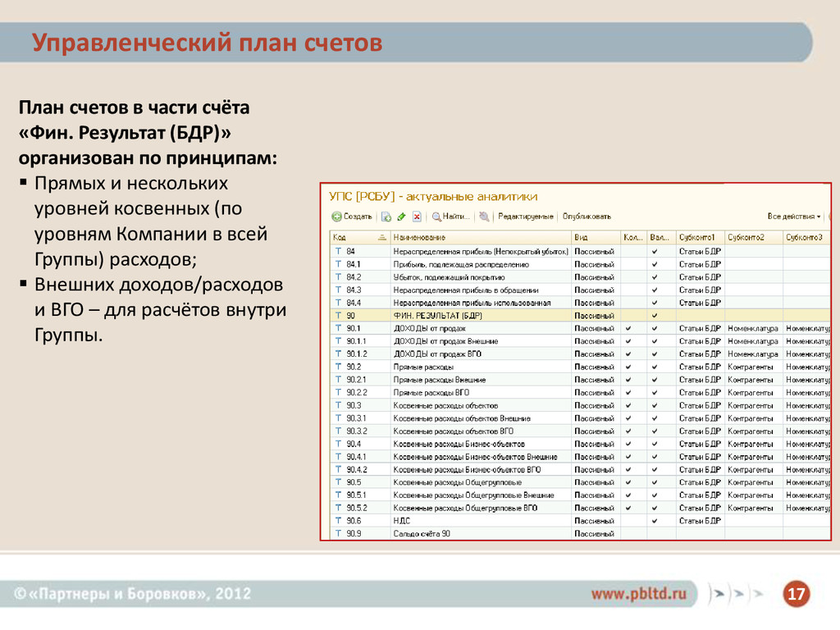Click the T icon of account 90.9
This screenshot has height=630, width=840.
point(338,533)
